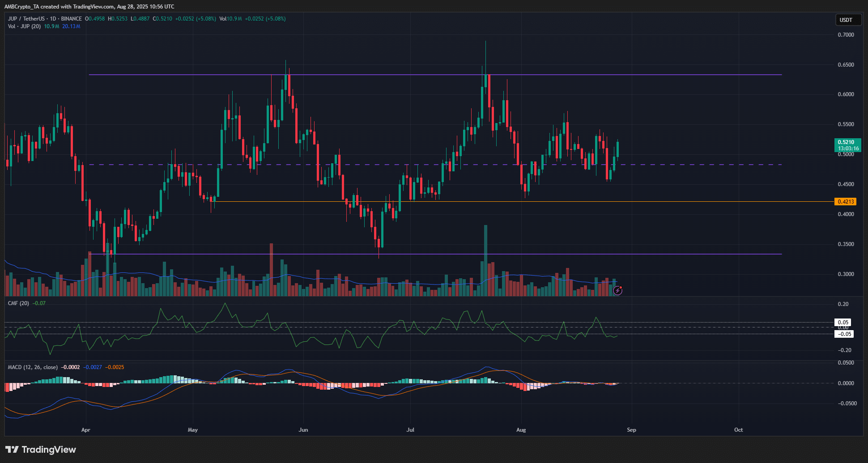Open the MACD (12, 26, close) indicator legend
The width and height of the screenshot is (868, 463).
tap(33, 367)
